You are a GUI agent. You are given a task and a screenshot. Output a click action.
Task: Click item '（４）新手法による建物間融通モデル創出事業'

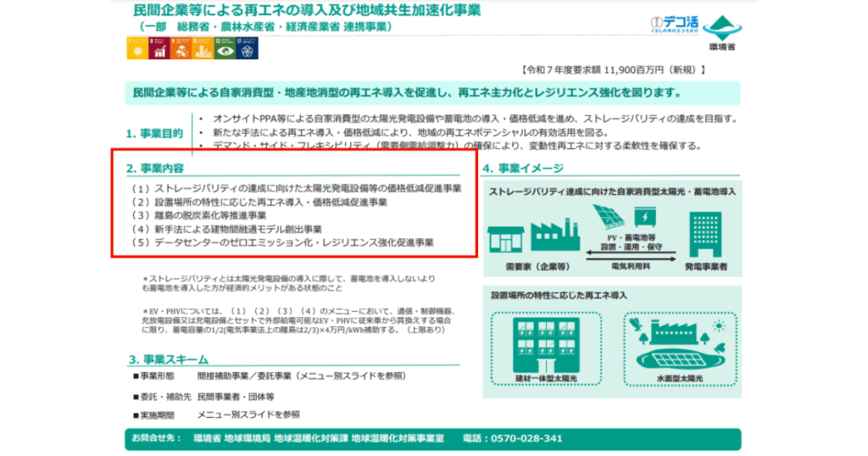tap(225, 229)
